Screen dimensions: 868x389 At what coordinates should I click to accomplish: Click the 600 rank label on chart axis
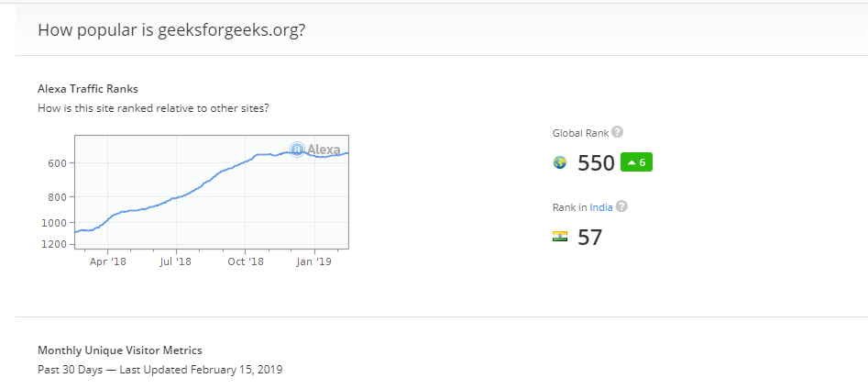pos(54,163)
